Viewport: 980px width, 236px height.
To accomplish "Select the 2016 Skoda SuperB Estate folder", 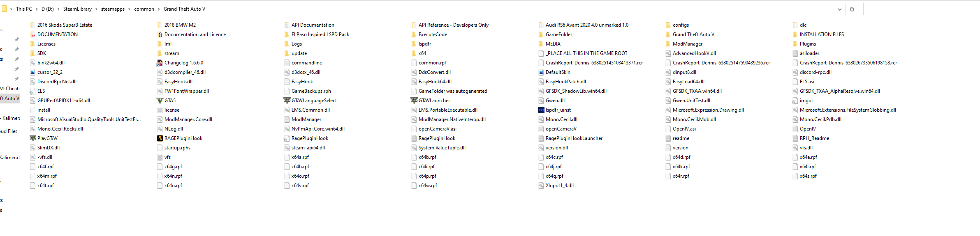I will [61, 25].
